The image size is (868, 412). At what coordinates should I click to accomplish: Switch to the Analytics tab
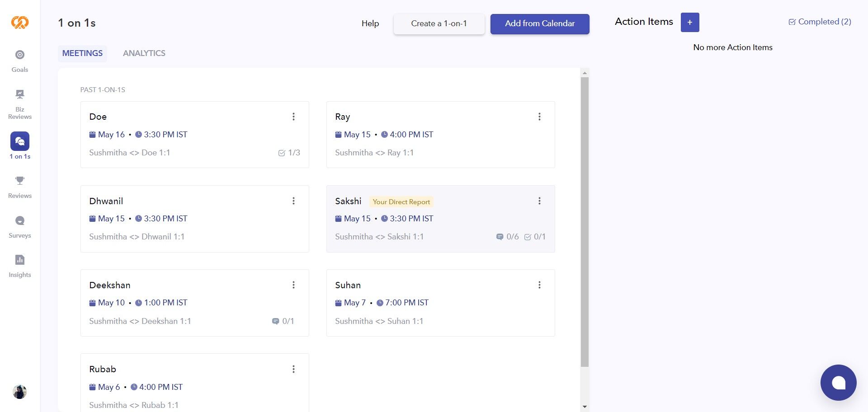[144, 53]
